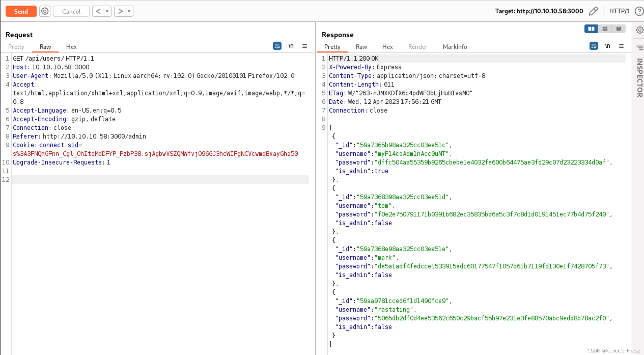Image resolution: width=644 pixels, height=355 pixels.
Task: Click the Accept-Encoding header line
Action: (64, 119)
